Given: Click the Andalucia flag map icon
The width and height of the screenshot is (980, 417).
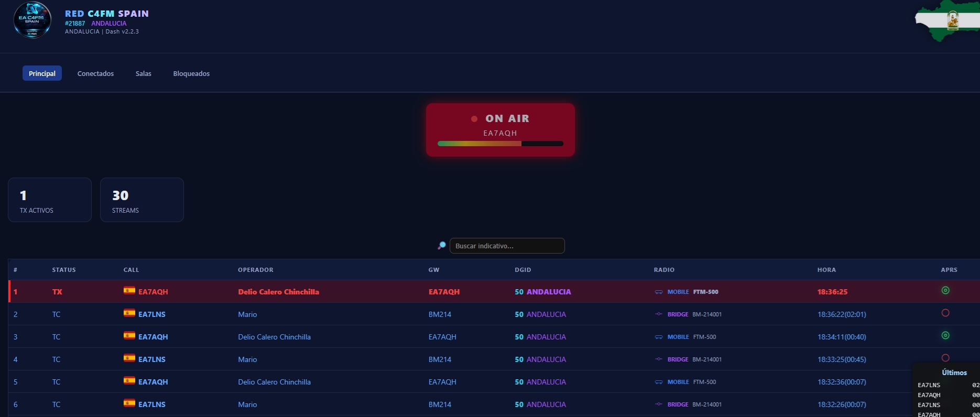Looking at the screenshot, I should point(946,21).
